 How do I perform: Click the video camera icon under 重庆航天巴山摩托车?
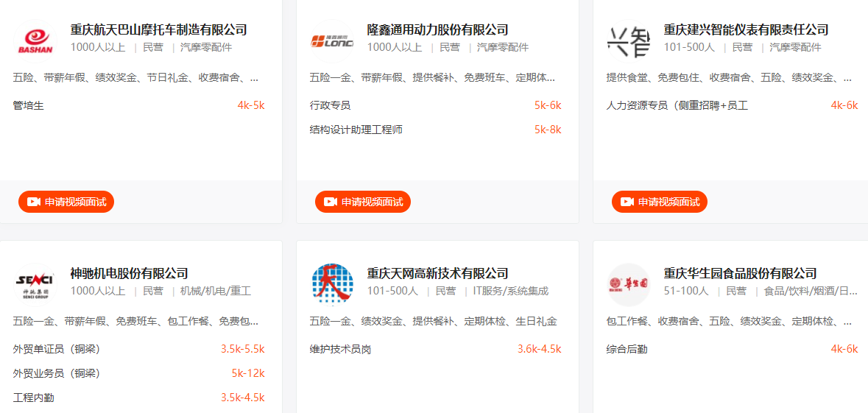coord(33,202)
